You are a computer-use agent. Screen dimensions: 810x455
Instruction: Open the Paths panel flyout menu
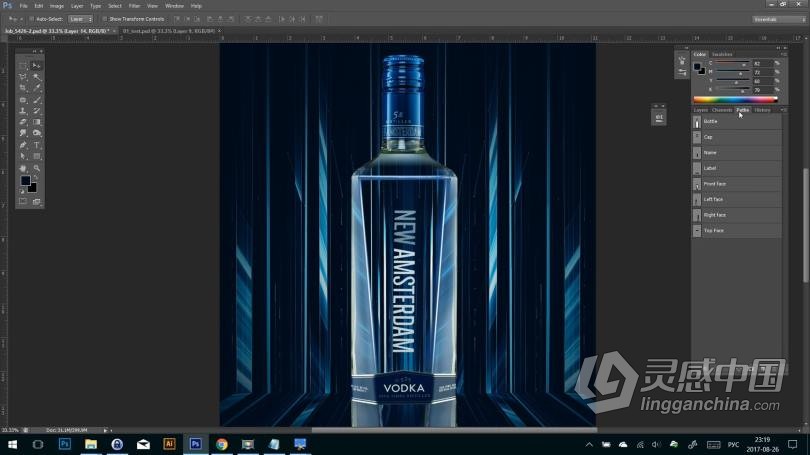tap(783, 110)
